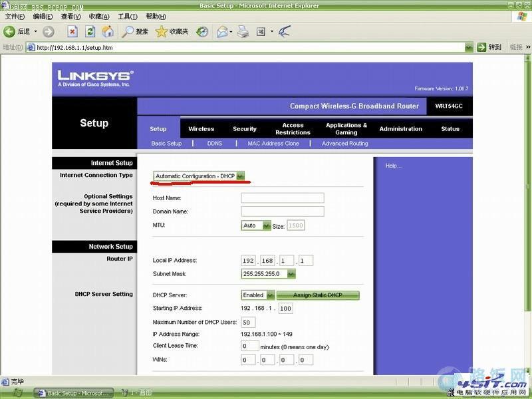
Task: Click the Local IP second octet field 168
Action: tap(267, 261)
